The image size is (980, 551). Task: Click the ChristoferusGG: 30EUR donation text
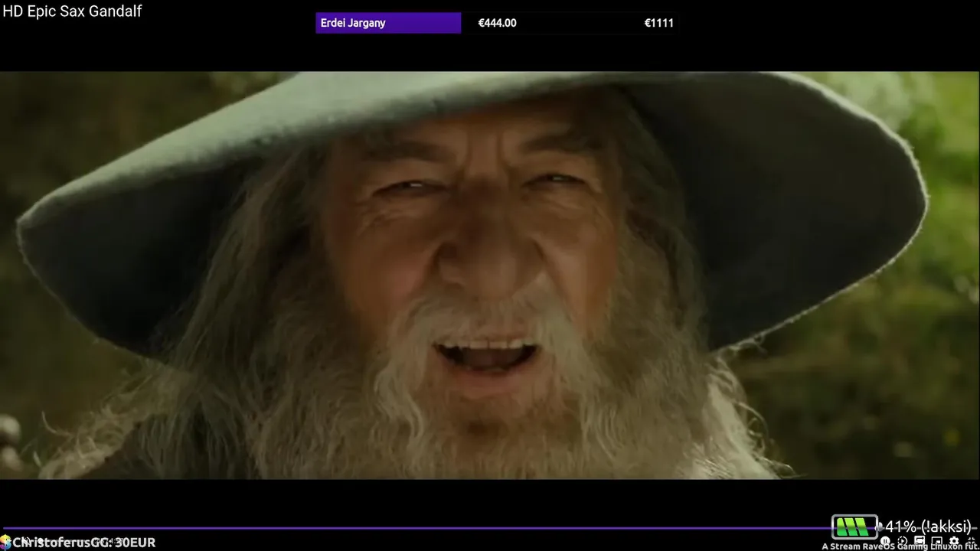point(84,543)
